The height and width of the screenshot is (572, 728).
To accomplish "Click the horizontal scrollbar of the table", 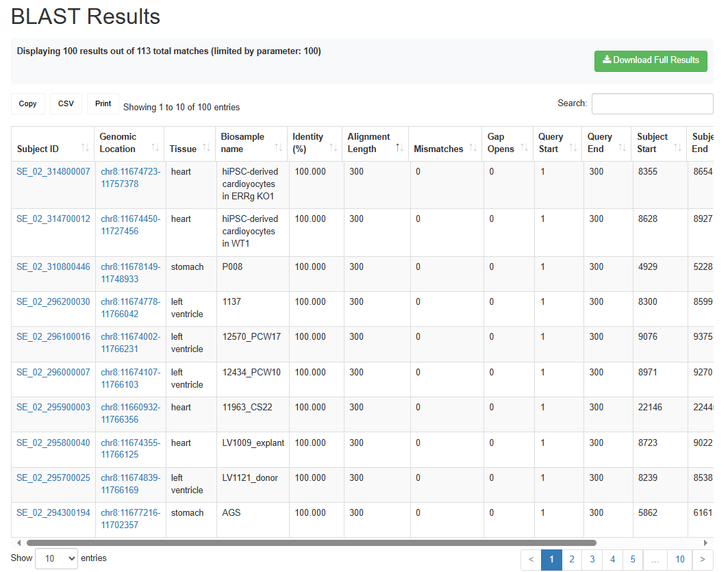I will point(312,543).
